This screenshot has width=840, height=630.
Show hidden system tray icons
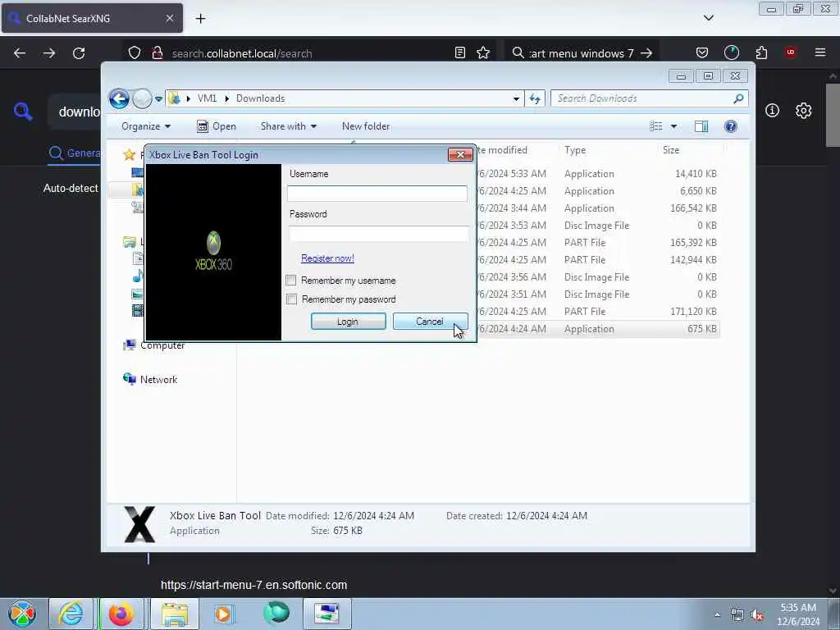click(717, 614)
